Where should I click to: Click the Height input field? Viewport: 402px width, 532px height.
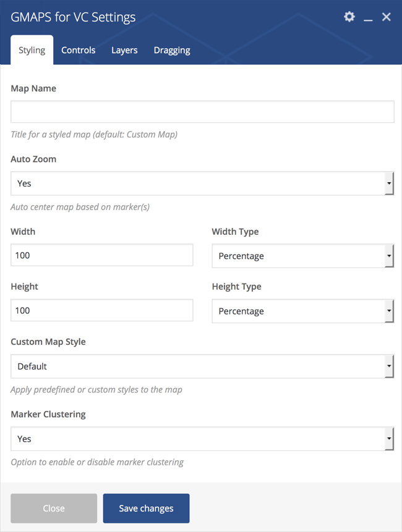(102, 310)
